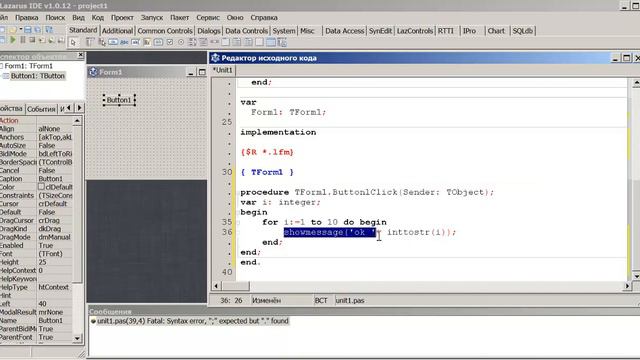Step out debug icon
This screenshot has height=360, width=640.
[61, 40]
